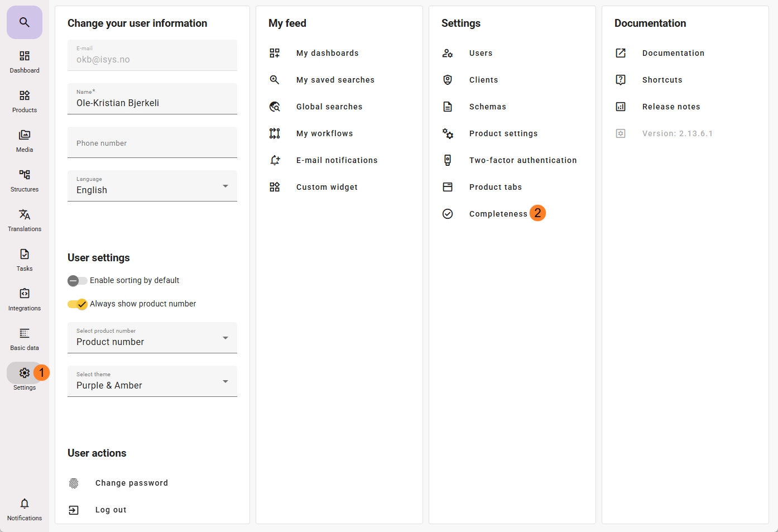
Task: Open the Translations sidebar icon
Action: [25, 215]
